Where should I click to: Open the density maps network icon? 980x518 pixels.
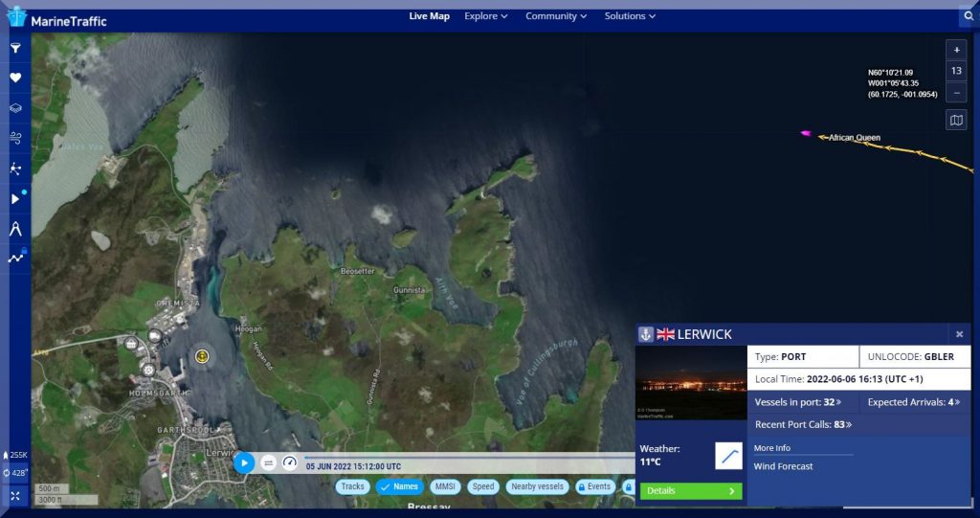(15, 169)
